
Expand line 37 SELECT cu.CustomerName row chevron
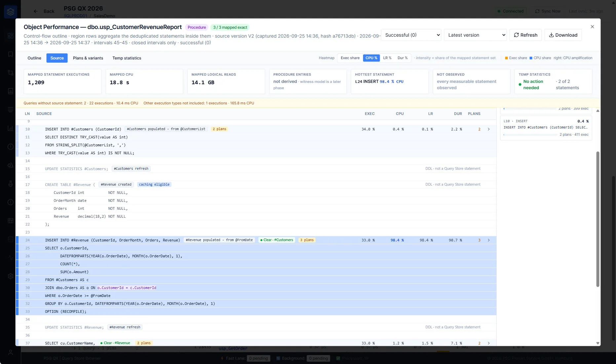coord(489,343)
